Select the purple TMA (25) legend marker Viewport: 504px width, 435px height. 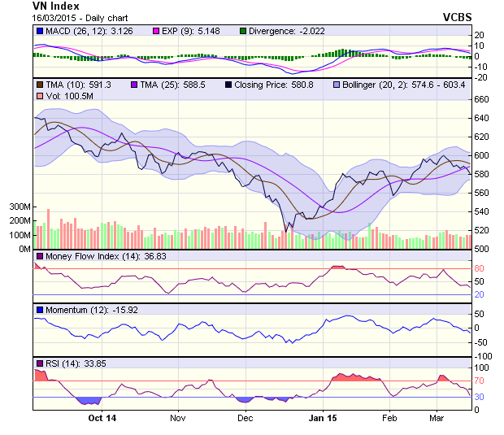coord(134,85)
